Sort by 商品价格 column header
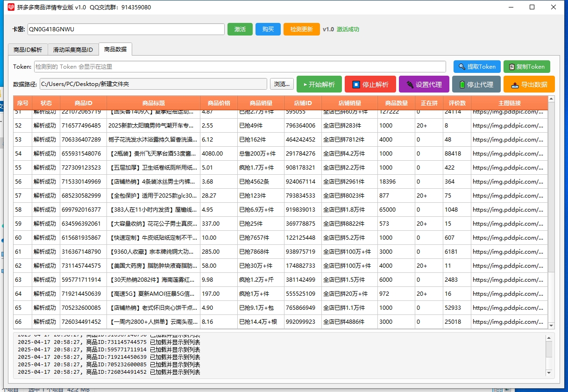The width and height of the screenshot is (568, 392). tap(219, 103)
